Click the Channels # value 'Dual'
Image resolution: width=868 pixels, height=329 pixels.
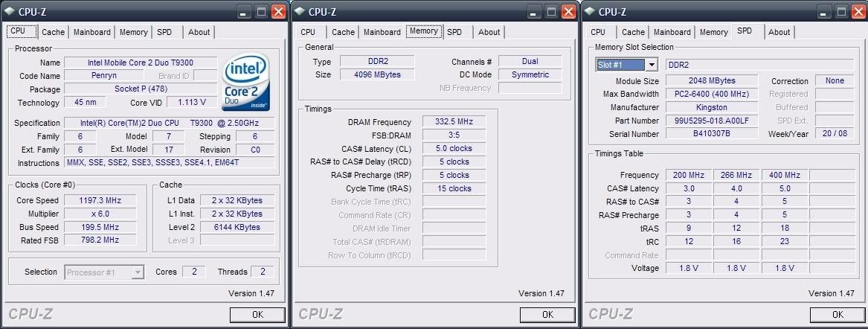point(530,62)
